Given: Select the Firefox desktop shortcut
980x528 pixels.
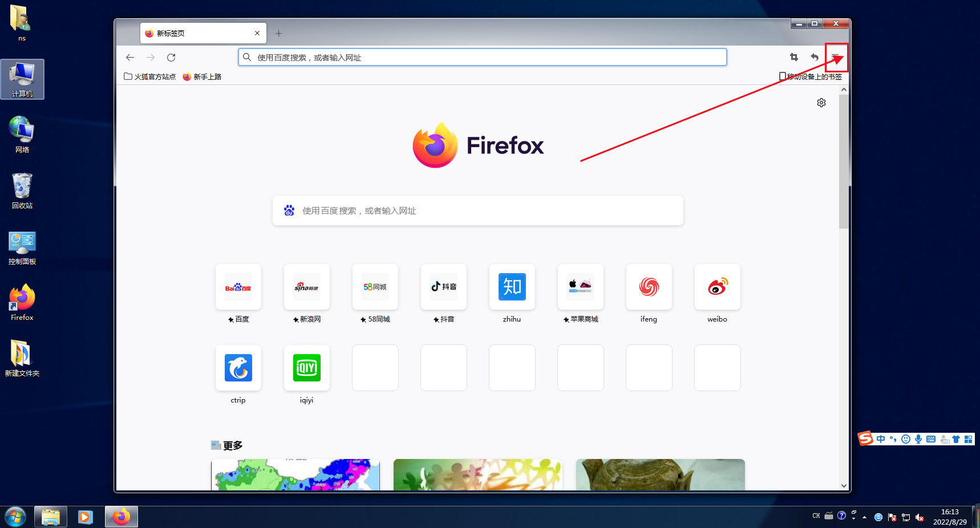Looking at the screenshot, I should click(22, 303).
